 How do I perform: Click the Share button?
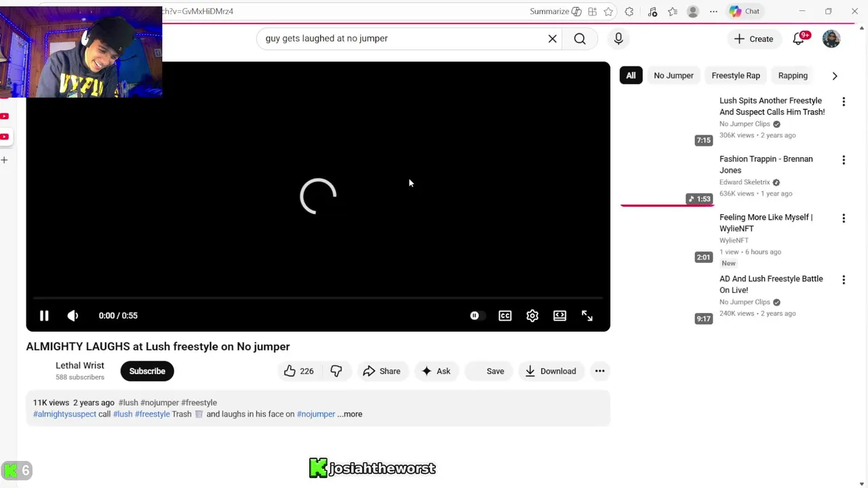pos(382,371)
